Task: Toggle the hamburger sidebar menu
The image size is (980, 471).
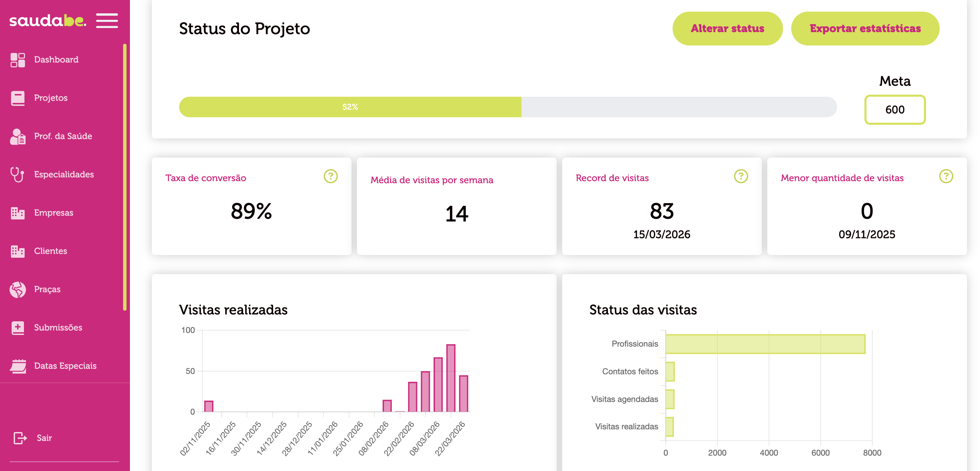Action: pos(107,21)
